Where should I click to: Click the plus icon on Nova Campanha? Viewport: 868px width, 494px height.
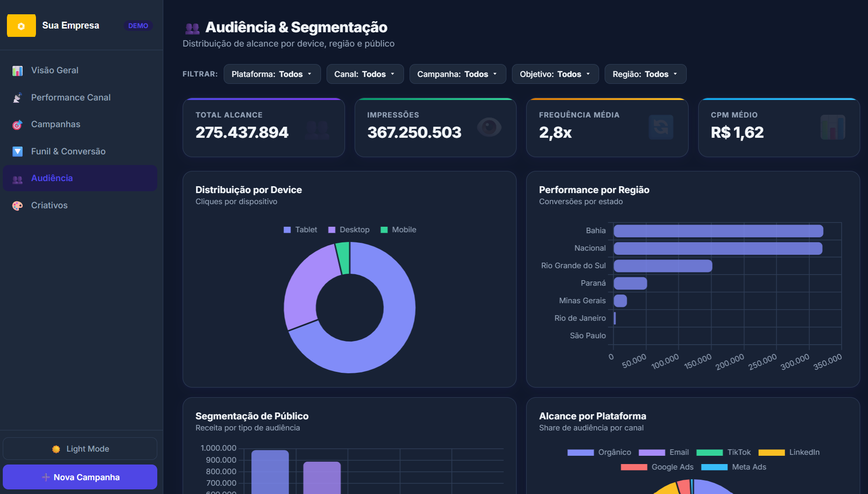point(46,477)
